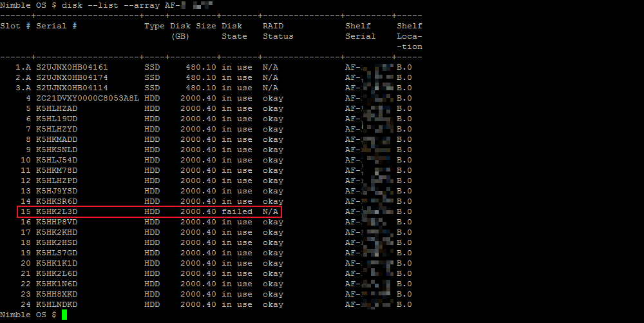Select serial K5HLJ54D
Image resolution: width=644 pixels, height=323 pixels.
coord(57,160)
